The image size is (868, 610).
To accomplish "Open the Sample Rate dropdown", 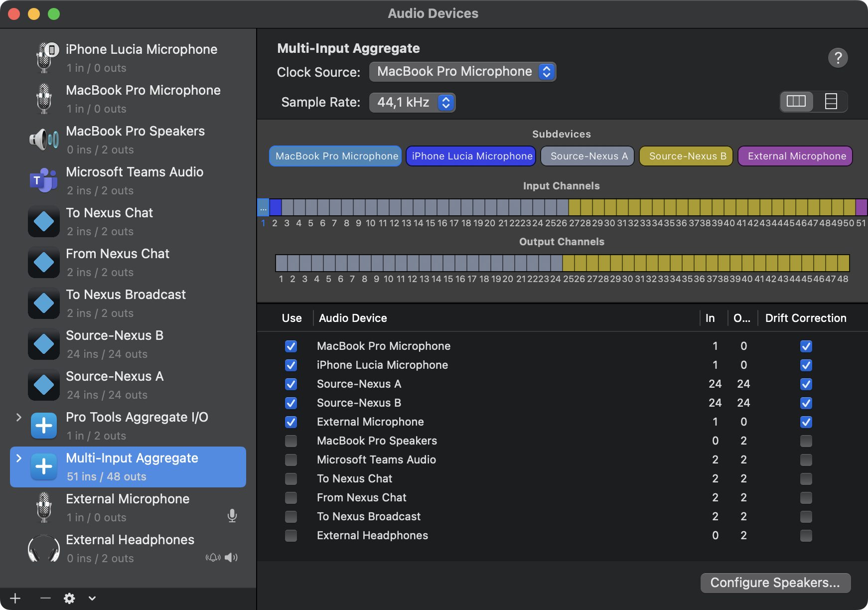I will [412, 103].
